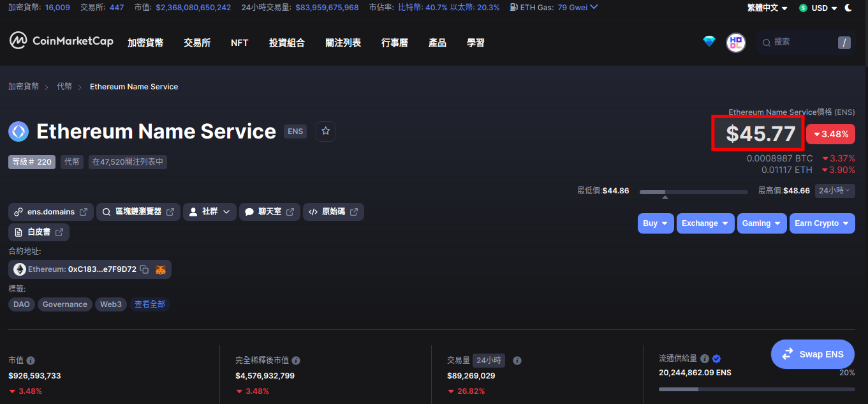Image resolution: width=868 pixels, height=404 pixels.
Task: Click the circulating supply info icon
Action: [705, 359]
